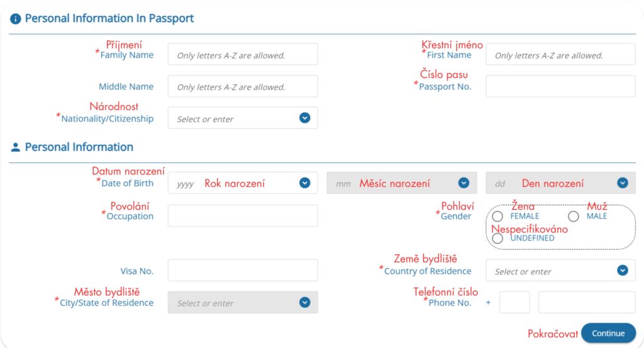
Task: Open the Country of Residence dropdown
Action: tap(623, 271)
